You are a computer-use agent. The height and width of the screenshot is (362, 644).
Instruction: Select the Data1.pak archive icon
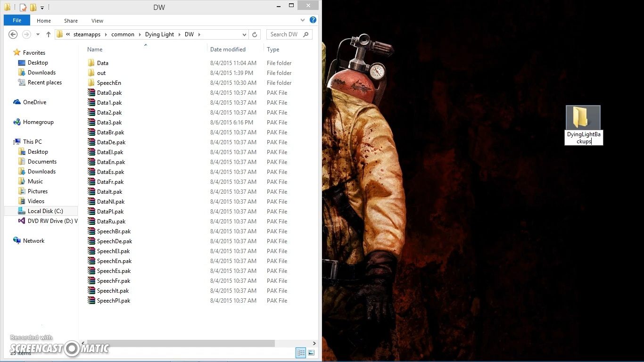[x=91, y=103]
